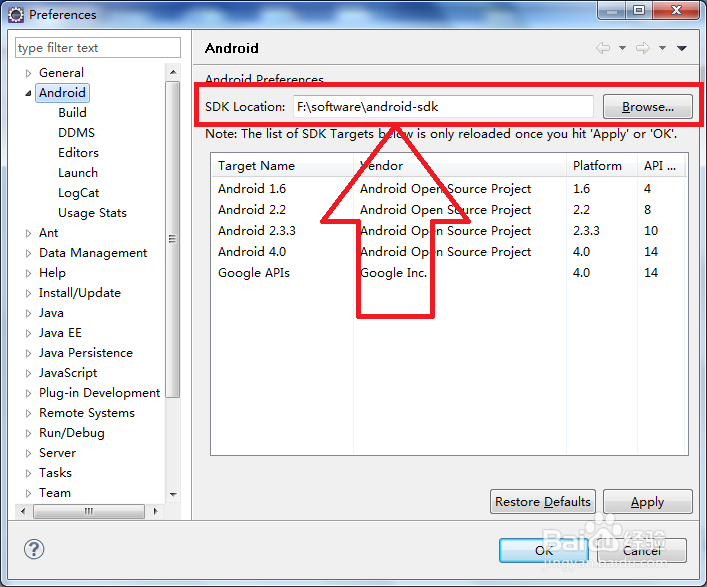Open the Launch preferences page
The image size is (707, 587).
coord(78,173)
